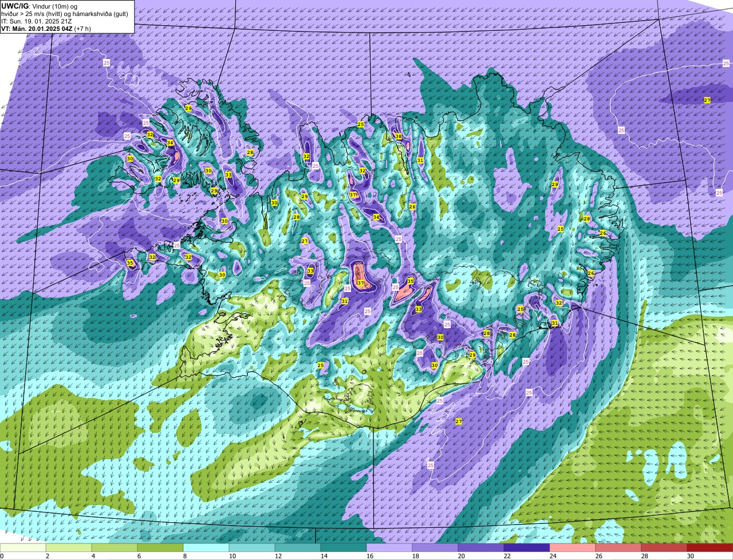The height and width of the screenshot is (560, 733).
Task: Click the "30" tick label on the color scale
Action: click(x=691, y=556)
